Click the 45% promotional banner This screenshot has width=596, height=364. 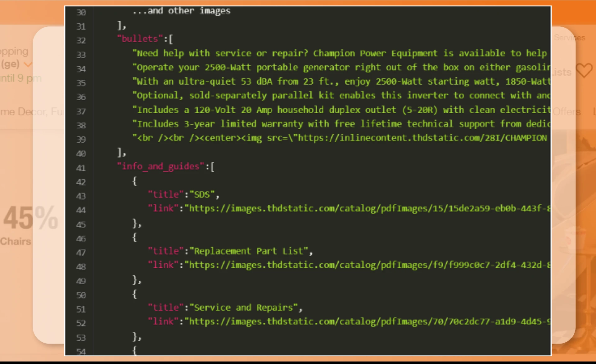pos(30,218)
